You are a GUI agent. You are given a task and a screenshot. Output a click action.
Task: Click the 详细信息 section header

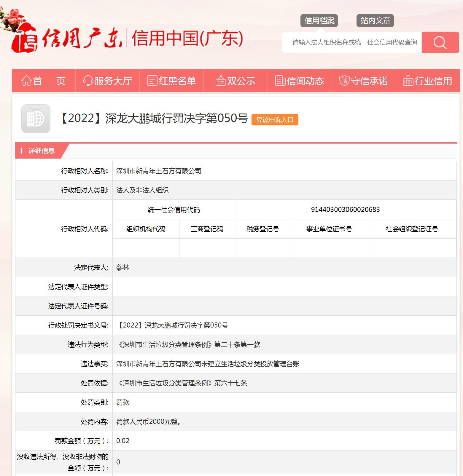(42, 151)
